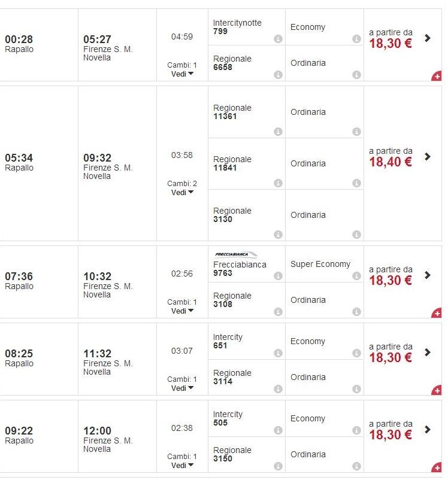Select the 18,40 € price
448x480 pixels.
pyautogui.click(x=391, y=162)
